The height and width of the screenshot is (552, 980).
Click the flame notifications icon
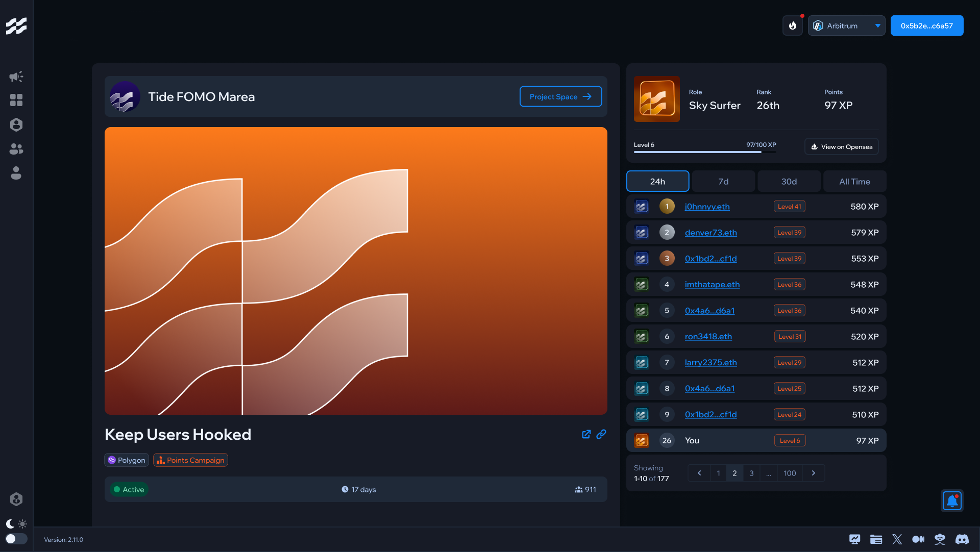[x=793, y=26]
